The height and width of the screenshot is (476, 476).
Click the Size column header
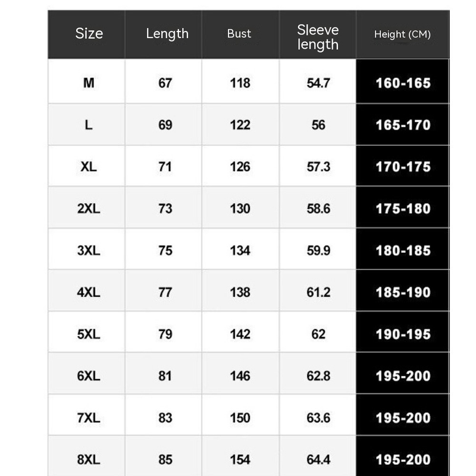[89, 34]
